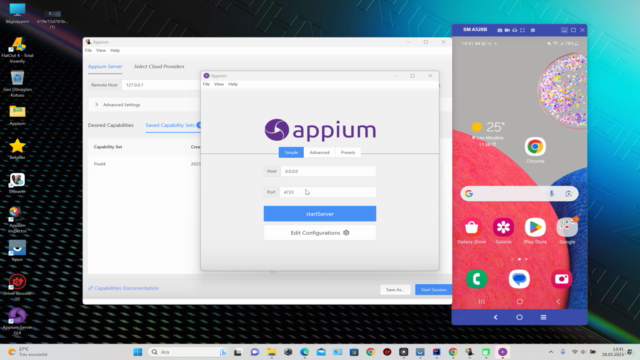This screenshot has width=640, height=360.
Task: Select the Geri Dönüşüm Kutusu recycle bin
Action: [x=17, y=84]
